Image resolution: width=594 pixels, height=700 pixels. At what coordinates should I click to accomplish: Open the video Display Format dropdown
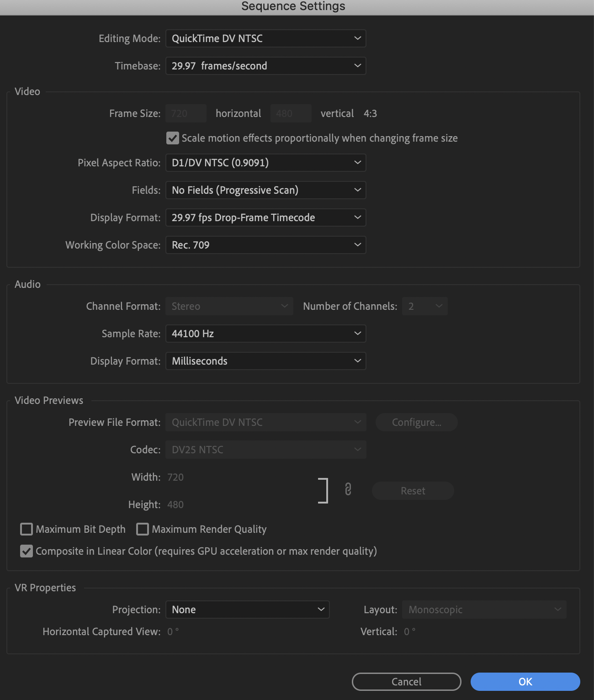(x=266, y=217)
